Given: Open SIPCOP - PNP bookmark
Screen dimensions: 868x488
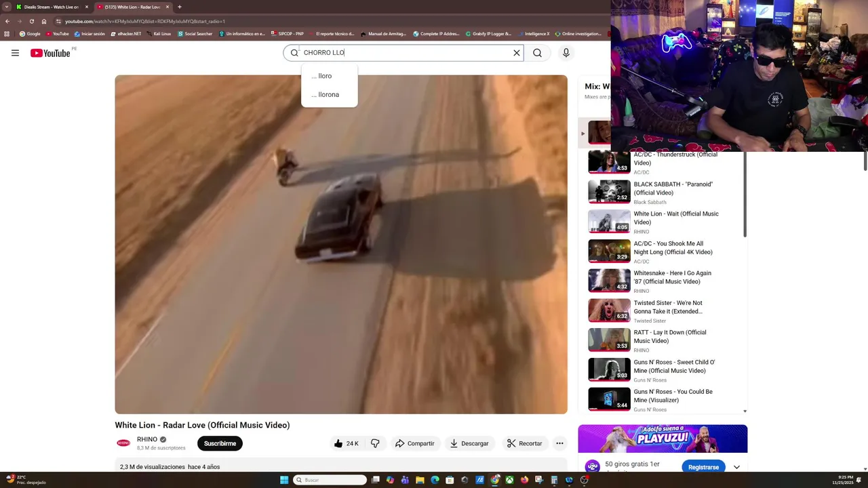Looking at the screenshot, I should point(287,33).
